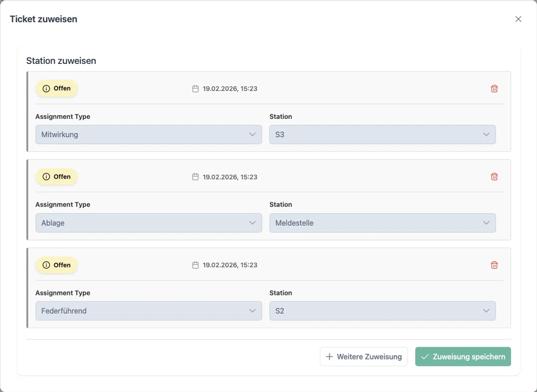
Task: Click the calendar icon in the Federführend assignment
Action: [x=195, y=265]
